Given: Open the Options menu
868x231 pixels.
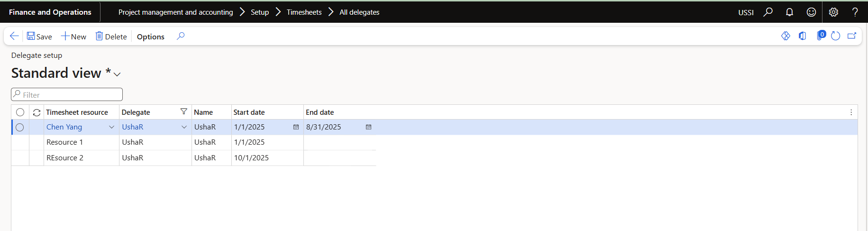Looking at the screenshot, I should click(150, 37).
